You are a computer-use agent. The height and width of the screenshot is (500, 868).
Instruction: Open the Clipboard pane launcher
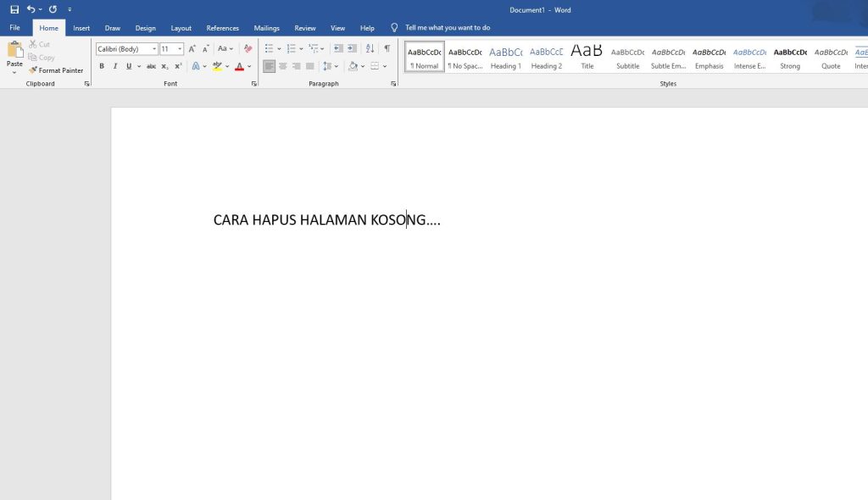[87, 84]
